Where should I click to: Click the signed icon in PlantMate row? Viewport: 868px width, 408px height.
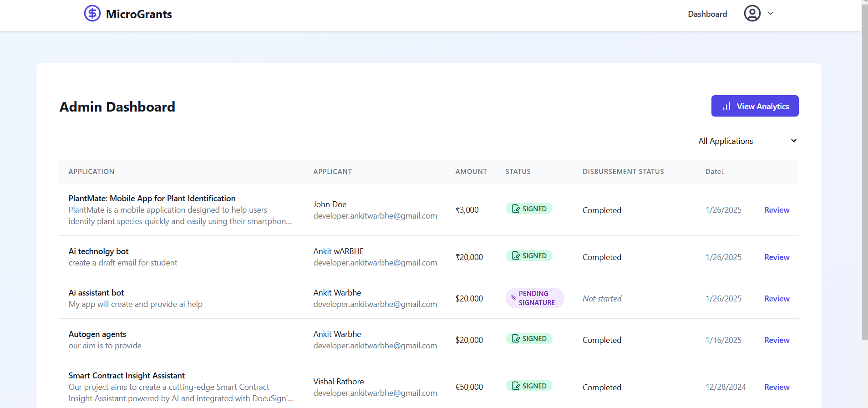(x=516, y=209)
